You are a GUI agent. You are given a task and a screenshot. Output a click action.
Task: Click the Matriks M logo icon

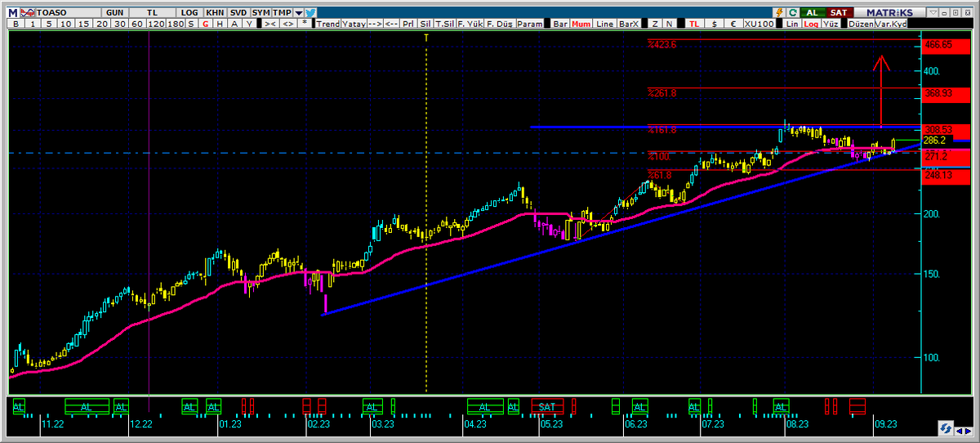pos(13,12)
